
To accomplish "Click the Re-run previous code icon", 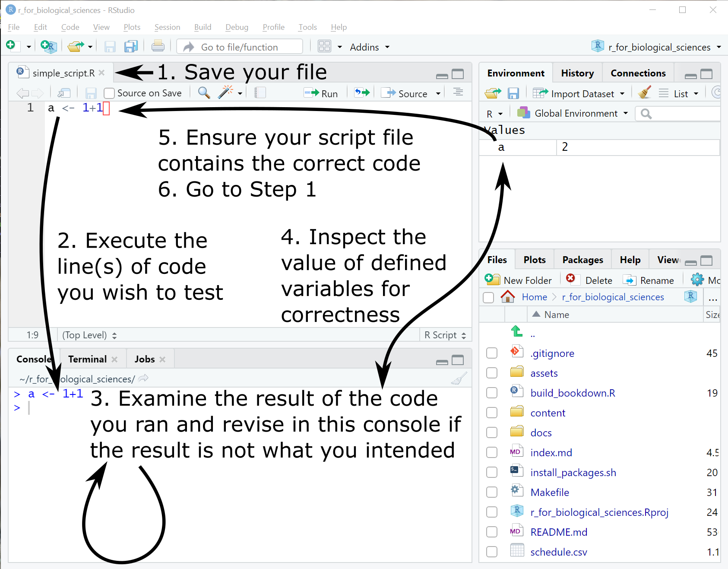I will [362, 93].
